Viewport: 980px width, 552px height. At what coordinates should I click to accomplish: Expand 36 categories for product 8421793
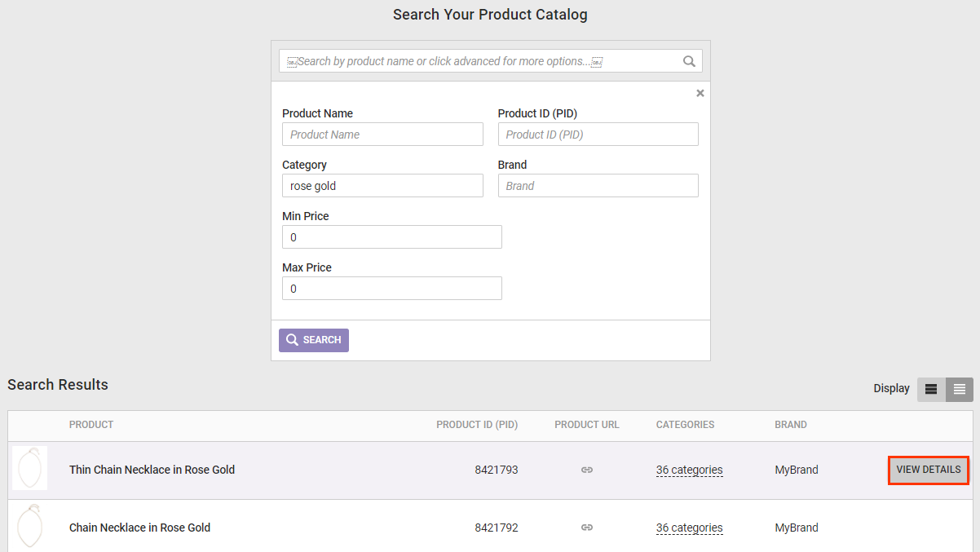689,470
